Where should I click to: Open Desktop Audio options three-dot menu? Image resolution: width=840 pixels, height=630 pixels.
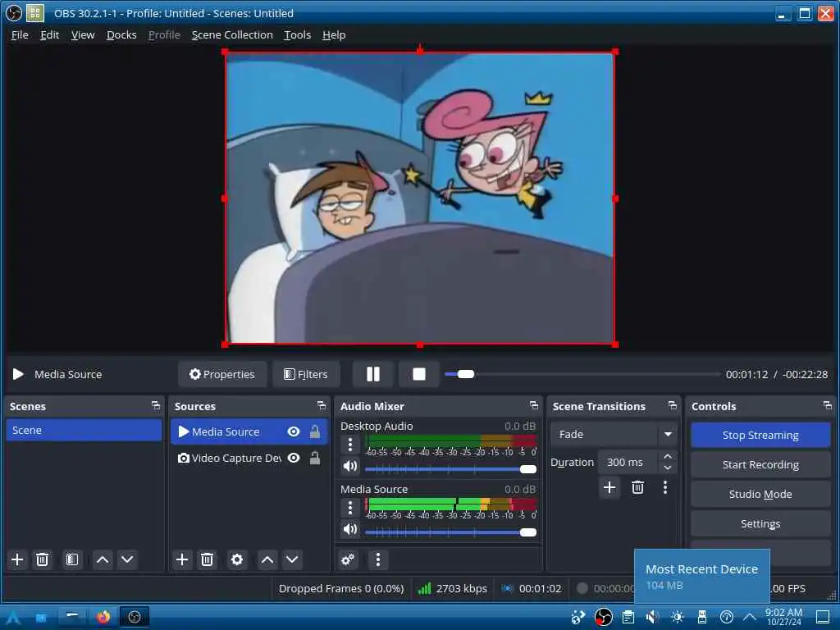(x=349, y=444)
